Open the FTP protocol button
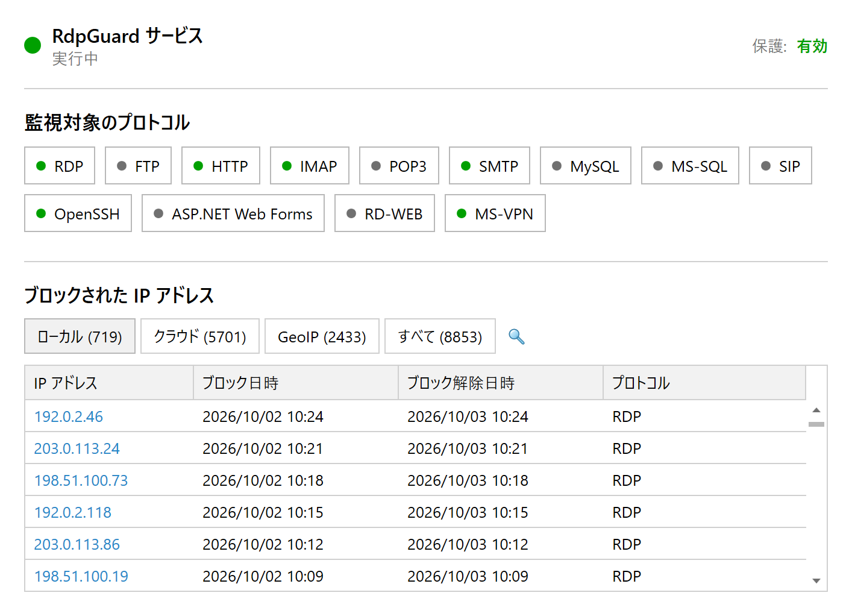The width and height of the screenshot is (852, 616). click(x=138, y=166)
